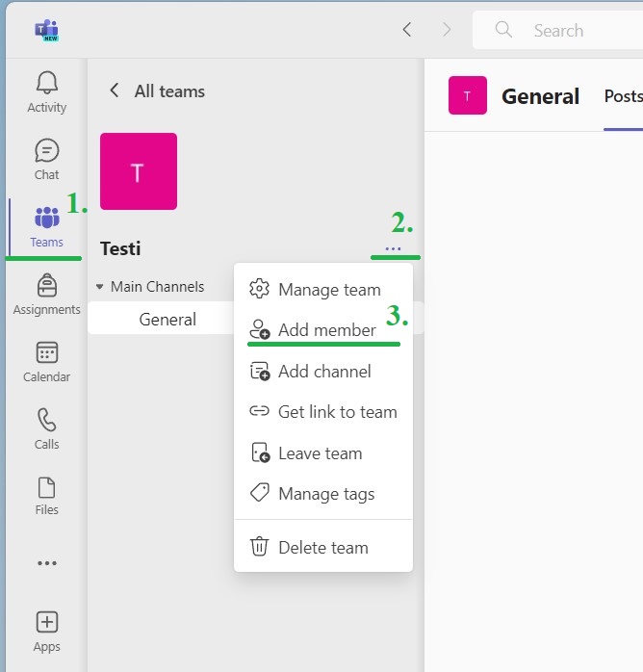Select Get link to team
The image size is (643, 672).
click(x=337, y=412)
